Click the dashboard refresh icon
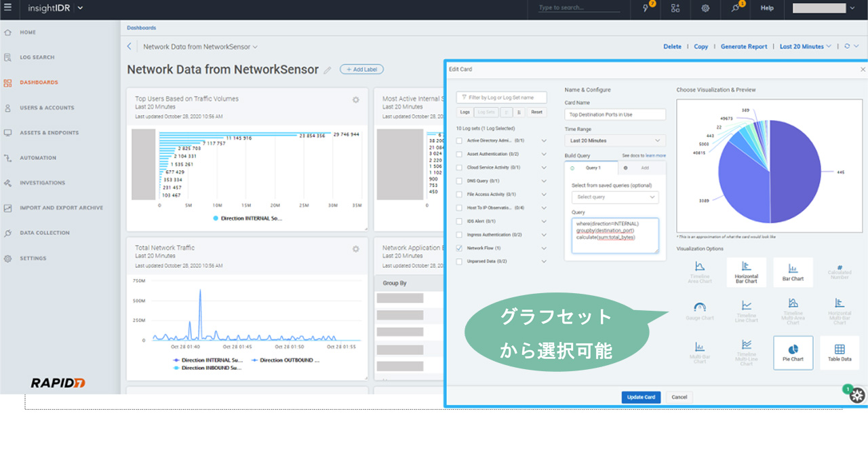The width and height of the screenshot is (868, 475). [847, 46]
